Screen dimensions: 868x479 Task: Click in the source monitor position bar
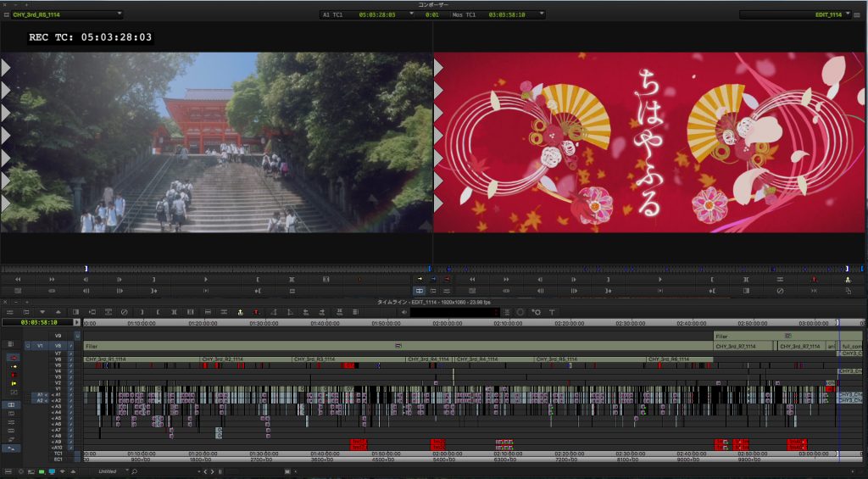pos(216,269)
